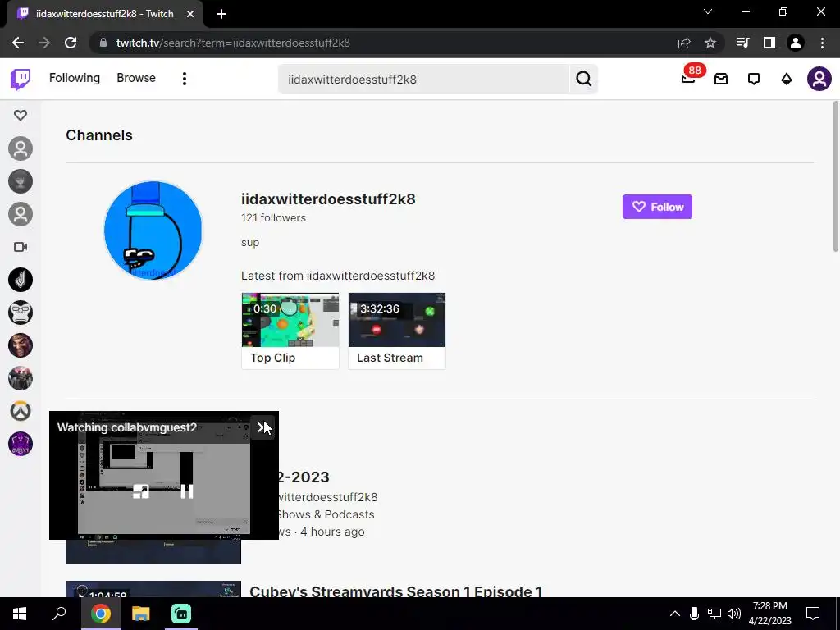The width and height of the screenshot is (840, 630).
Task: Open the purple user avatar menu
Action: coord(819,79)
